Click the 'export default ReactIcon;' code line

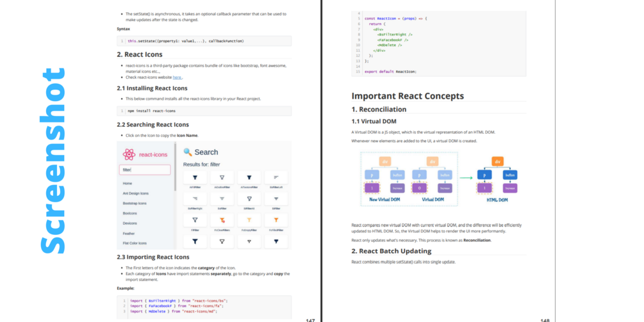click(390, 72)
